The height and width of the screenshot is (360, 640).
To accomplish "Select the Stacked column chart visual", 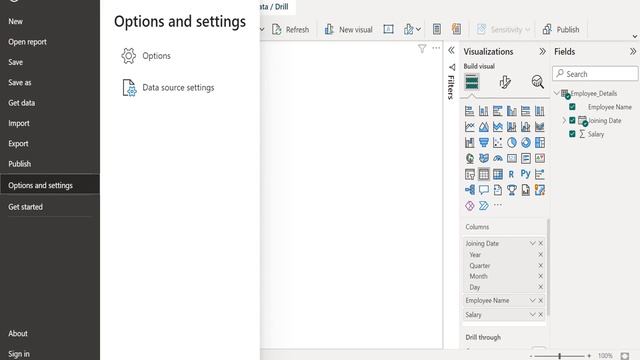I will click(x=484, y=111).
